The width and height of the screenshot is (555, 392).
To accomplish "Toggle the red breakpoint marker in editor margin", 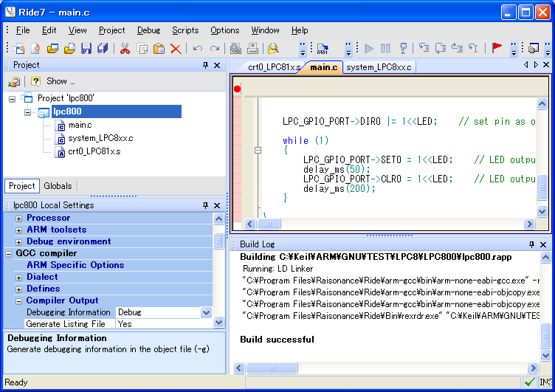I will coord(237,89).
